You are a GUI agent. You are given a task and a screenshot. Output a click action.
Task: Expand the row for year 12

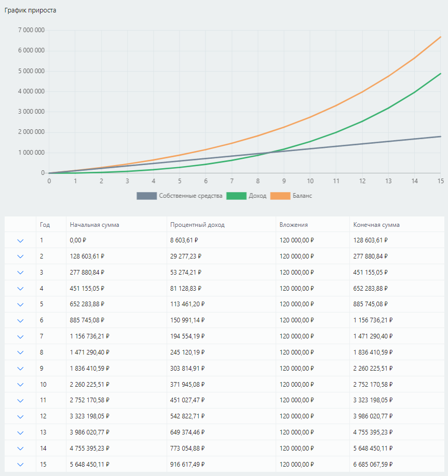[x=21, y=416]
